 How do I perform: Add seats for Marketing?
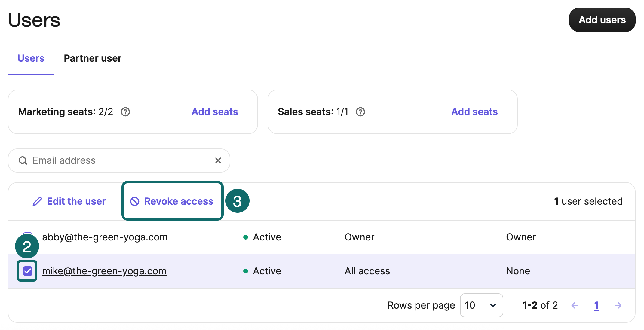(x=215, y=112)
